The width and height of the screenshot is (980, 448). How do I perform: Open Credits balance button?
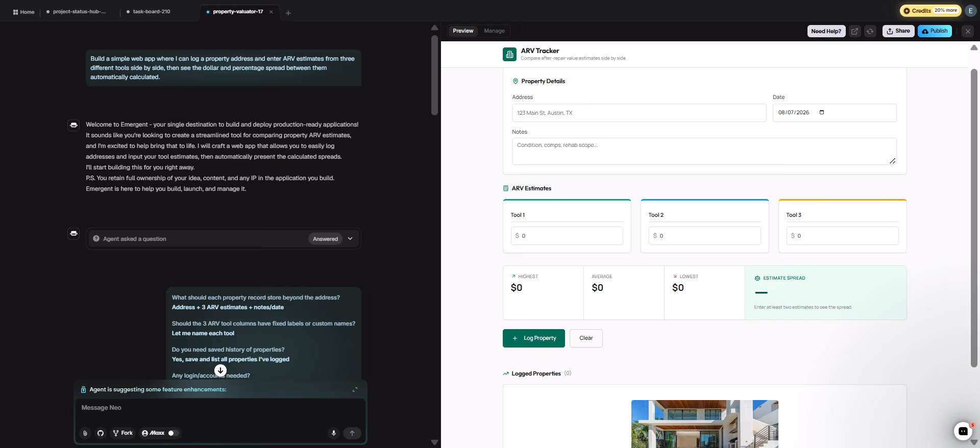point(930,10)
